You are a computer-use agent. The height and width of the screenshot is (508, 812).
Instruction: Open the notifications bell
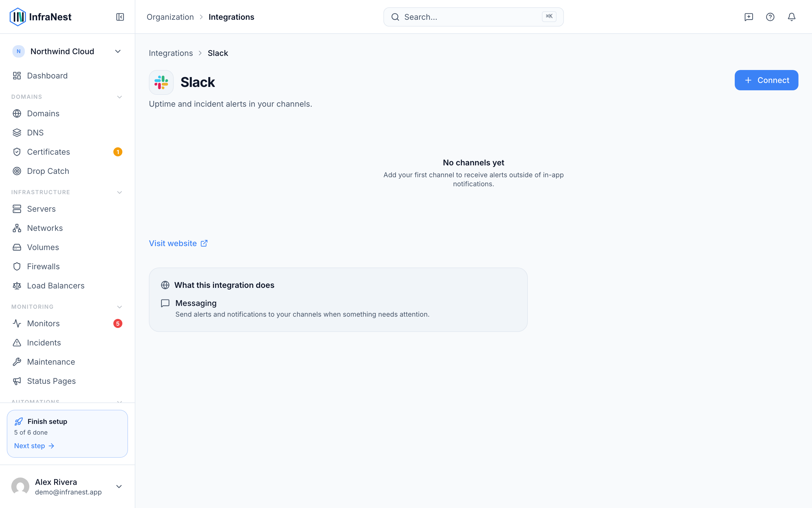[x=791, y=17]
